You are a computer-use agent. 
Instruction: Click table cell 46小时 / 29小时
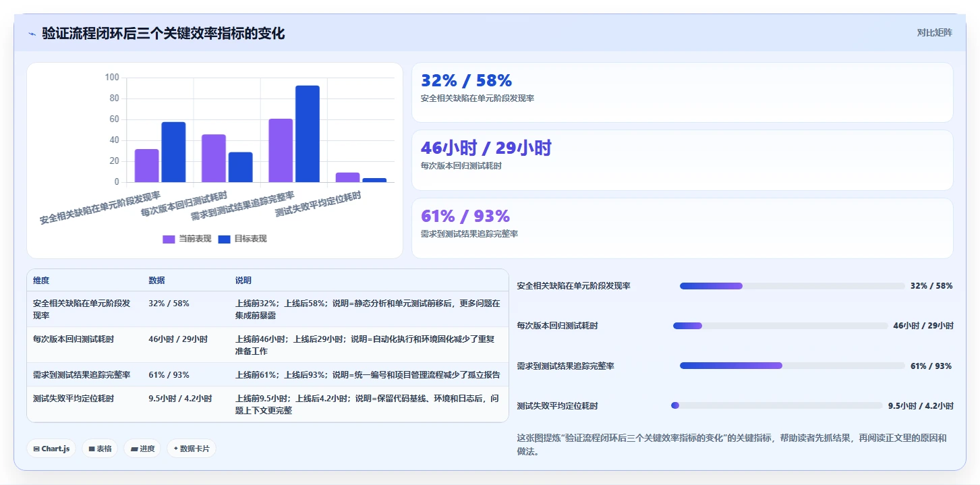[178, 339]
